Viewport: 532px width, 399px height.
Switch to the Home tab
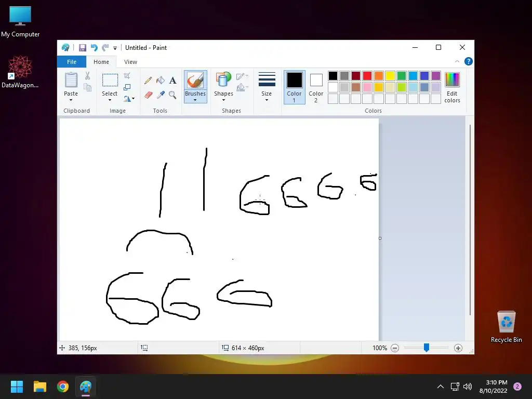coord(101,62)
